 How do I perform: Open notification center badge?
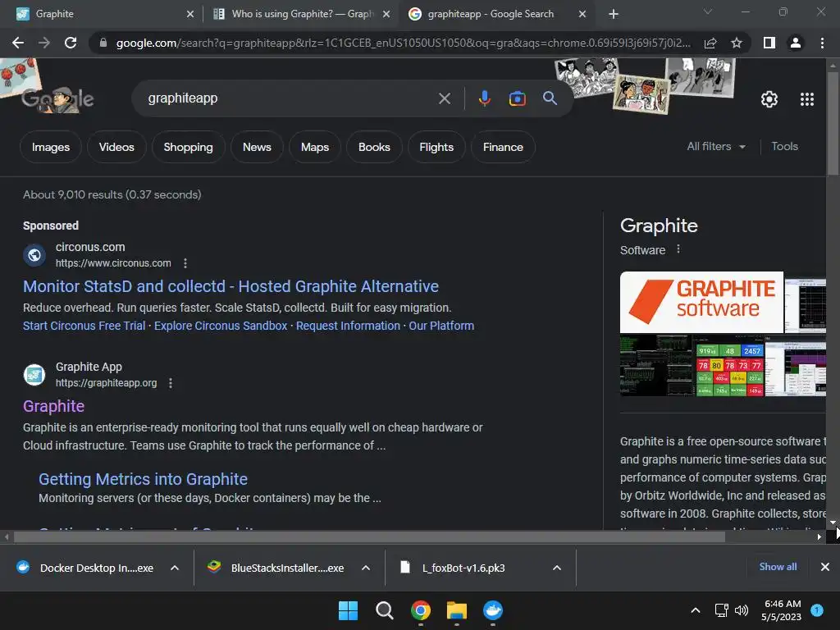(x=817, y=609)
